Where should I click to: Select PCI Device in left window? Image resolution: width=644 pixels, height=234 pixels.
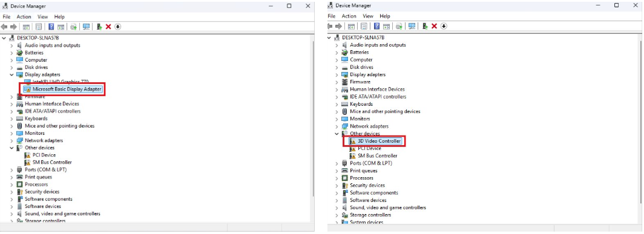(x=44, y=155)
